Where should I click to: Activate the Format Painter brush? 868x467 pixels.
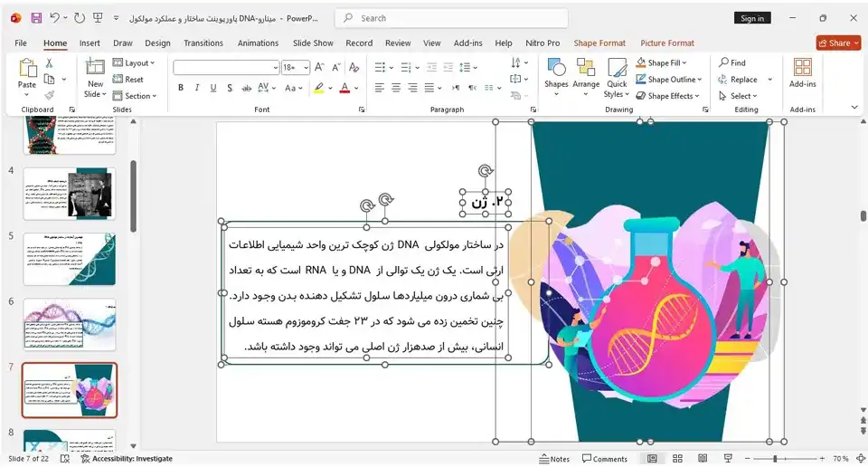point(49,95)
